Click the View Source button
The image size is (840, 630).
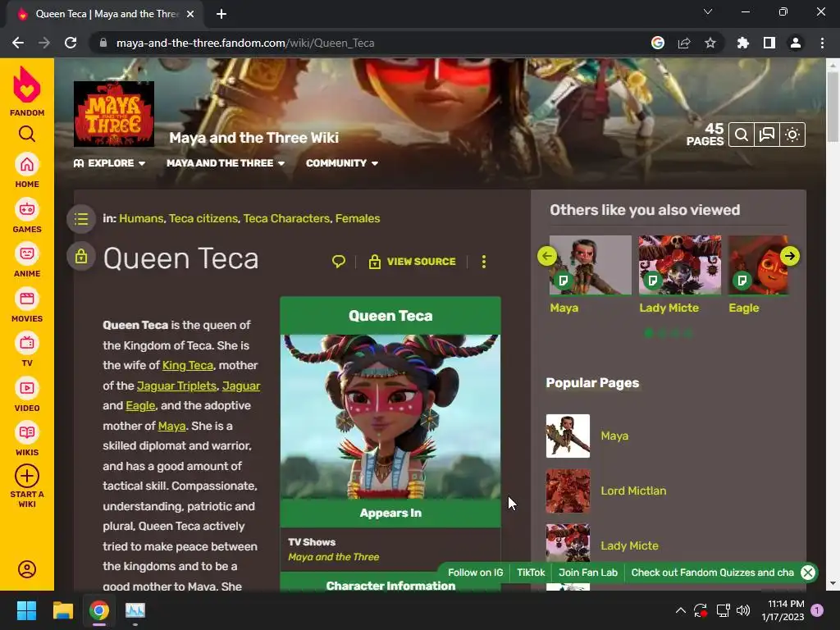412,262
